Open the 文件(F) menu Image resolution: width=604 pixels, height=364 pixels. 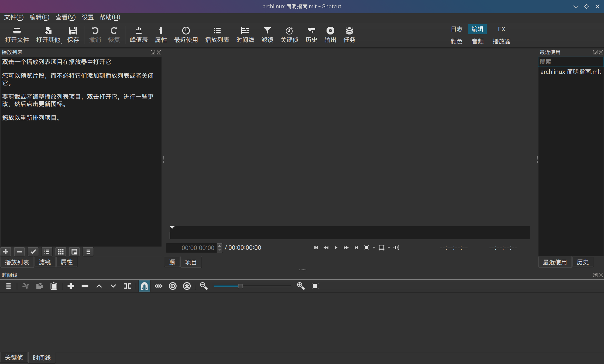point(13,17)
